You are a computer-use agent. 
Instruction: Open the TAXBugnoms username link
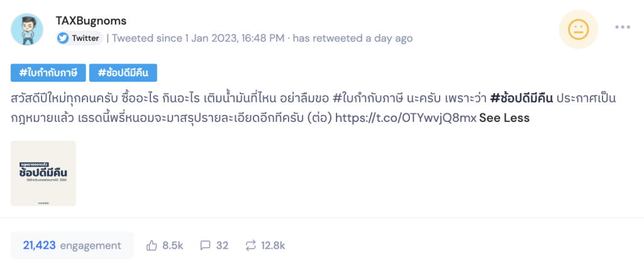91,21
